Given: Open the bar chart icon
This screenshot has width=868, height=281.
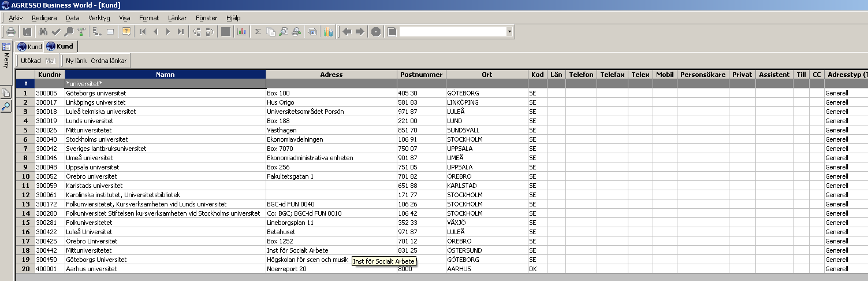Looking at the screenshot, I should (x=242, y=31).
